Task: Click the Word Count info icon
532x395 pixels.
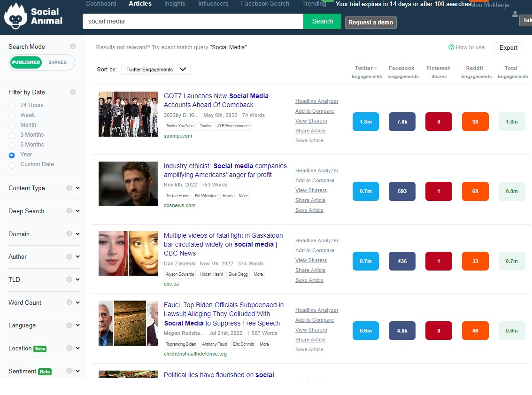Action: click(x=69, y=302)
